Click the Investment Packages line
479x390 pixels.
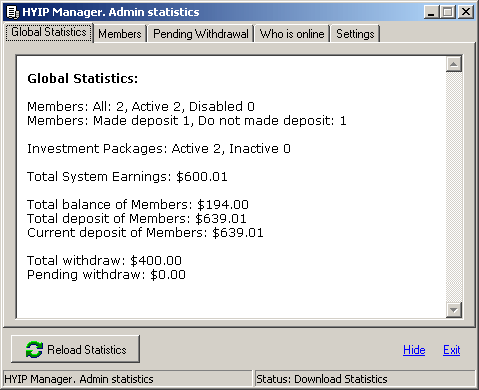point(159,149)
